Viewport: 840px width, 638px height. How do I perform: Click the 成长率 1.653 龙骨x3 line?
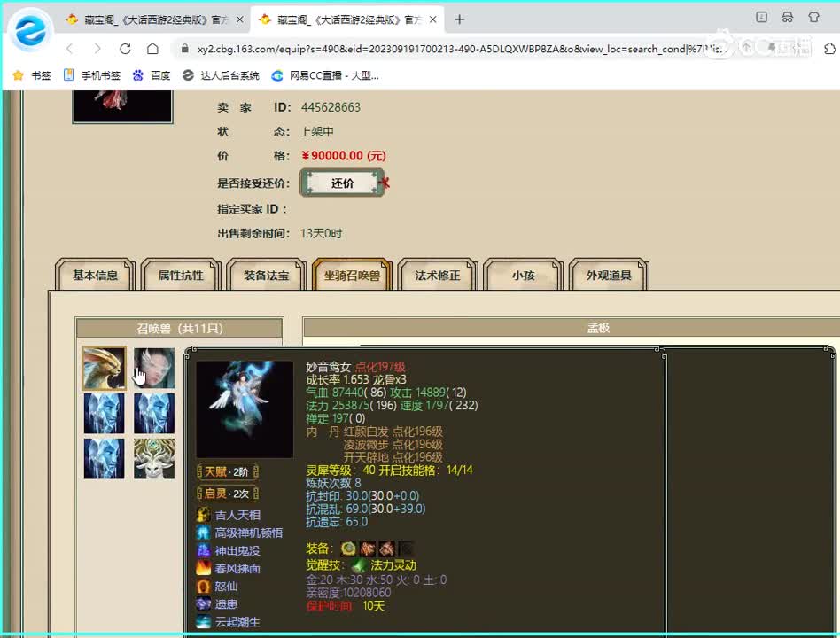356,380
